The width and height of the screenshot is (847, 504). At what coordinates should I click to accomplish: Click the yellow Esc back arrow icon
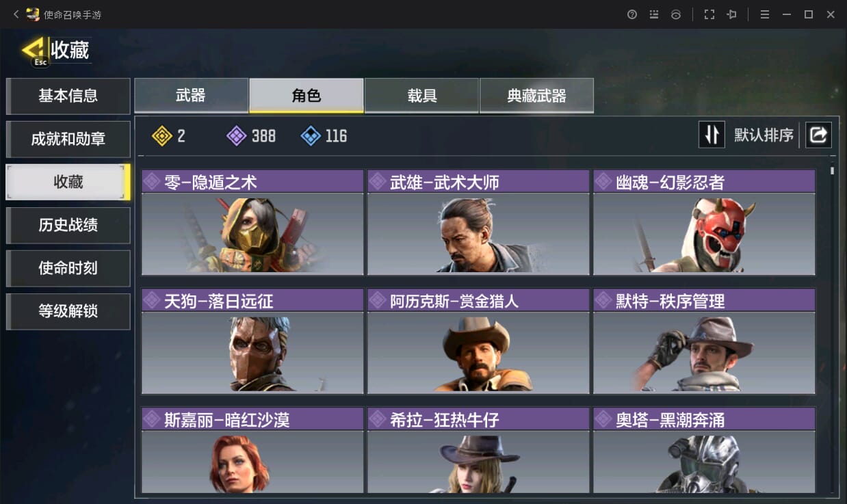[x=34, y=51]
